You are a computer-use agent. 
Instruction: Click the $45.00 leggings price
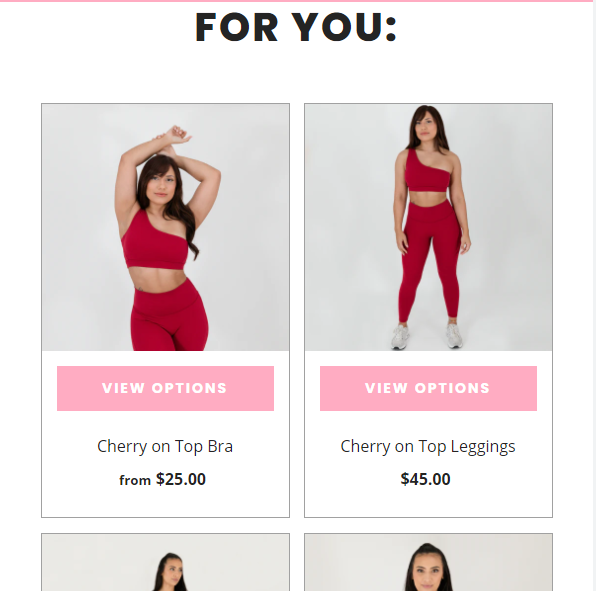(425, 479)
